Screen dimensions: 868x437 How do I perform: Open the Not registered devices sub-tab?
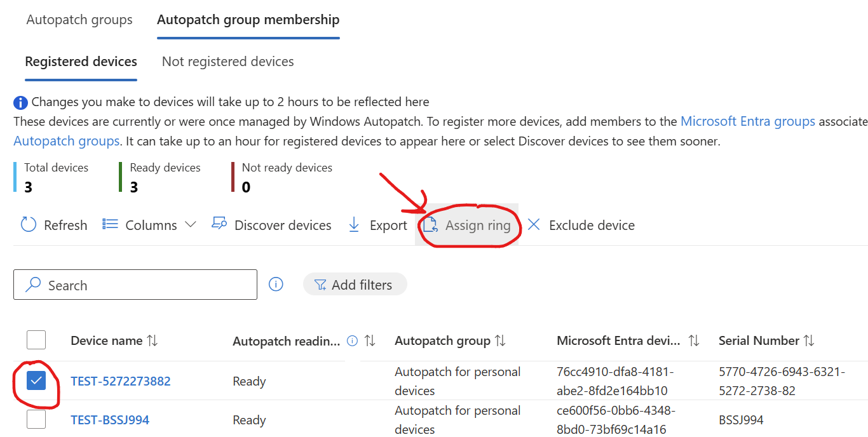(228, 62)
